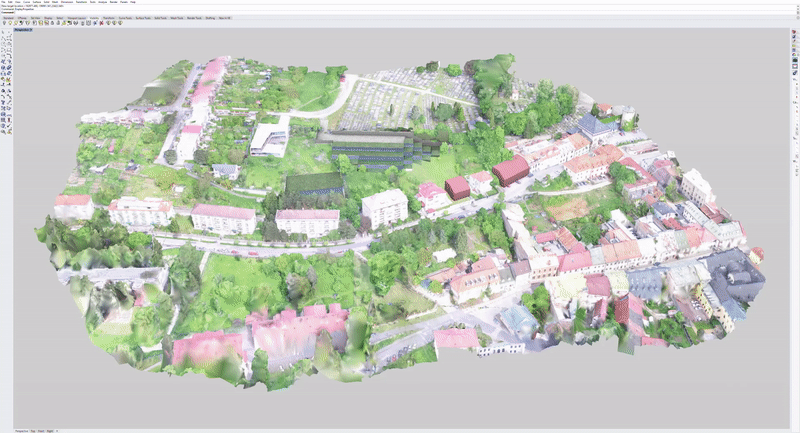Add a viewport tab with plus button

(57, 430)
